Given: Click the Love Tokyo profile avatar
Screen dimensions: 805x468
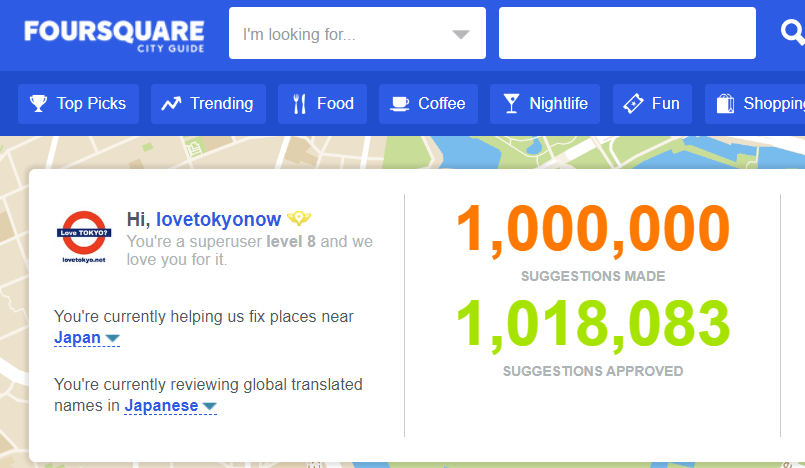Looking at the screenshot, I should coord(84,237).
